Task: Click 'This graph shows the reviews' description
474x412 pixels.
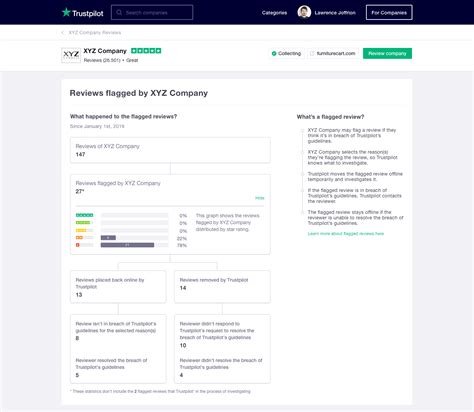Action: click(228, 222)
